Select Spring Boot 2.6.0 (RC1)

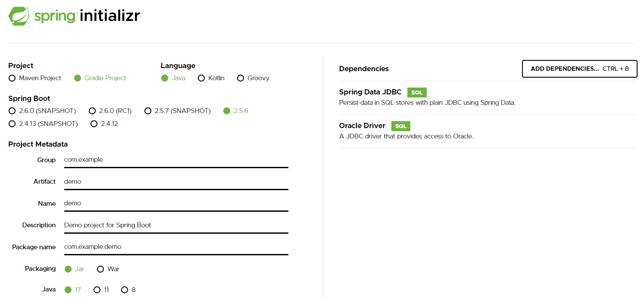[x=110, y=111]
